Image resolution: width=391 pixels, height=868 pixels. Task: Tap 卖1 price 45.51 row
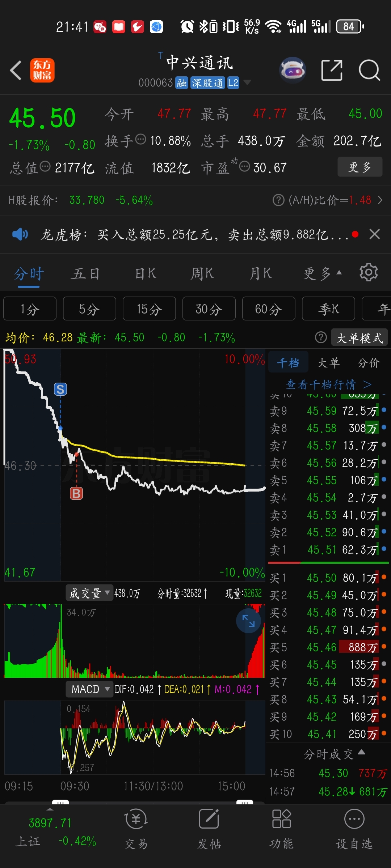point(328,550)
